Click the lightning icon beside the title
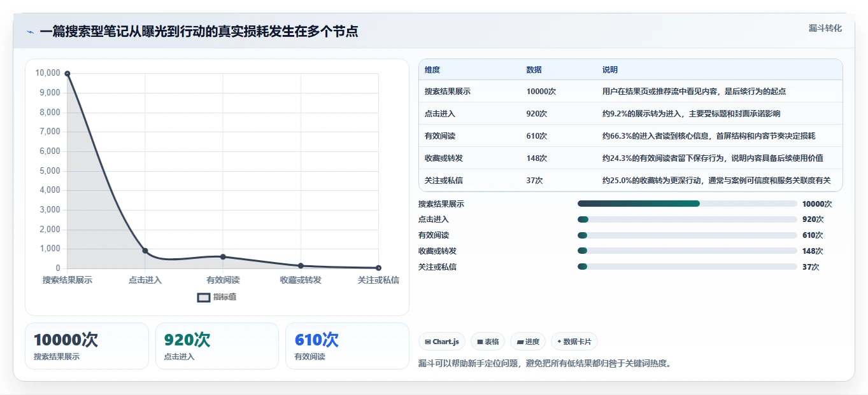The image size is (868, 395). (31, 32)
